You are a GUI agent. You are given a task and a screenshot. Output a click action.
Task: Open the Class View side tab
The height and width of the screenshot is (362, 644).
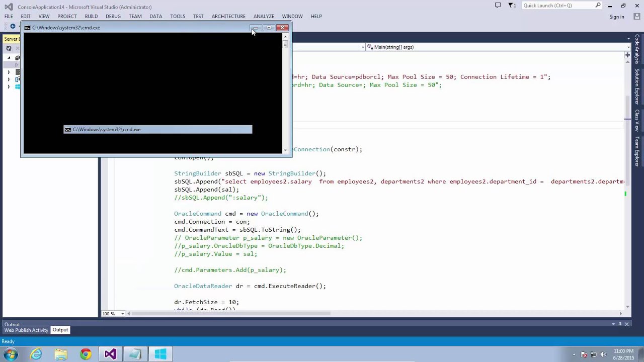click(x=637, y=121)
